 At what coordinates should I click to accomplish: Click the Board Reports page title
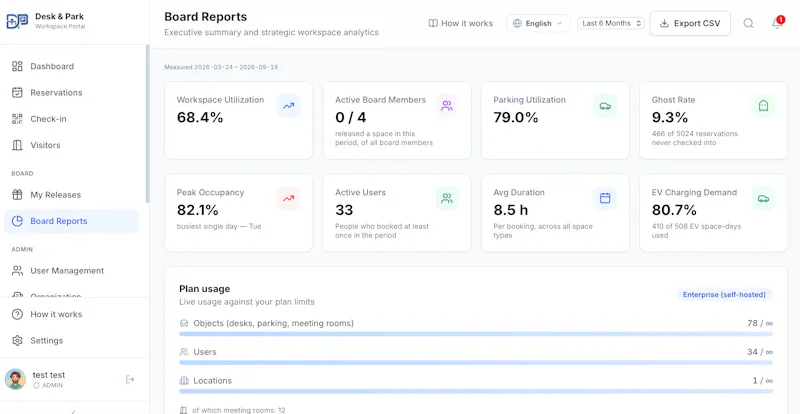coord(206,17)
